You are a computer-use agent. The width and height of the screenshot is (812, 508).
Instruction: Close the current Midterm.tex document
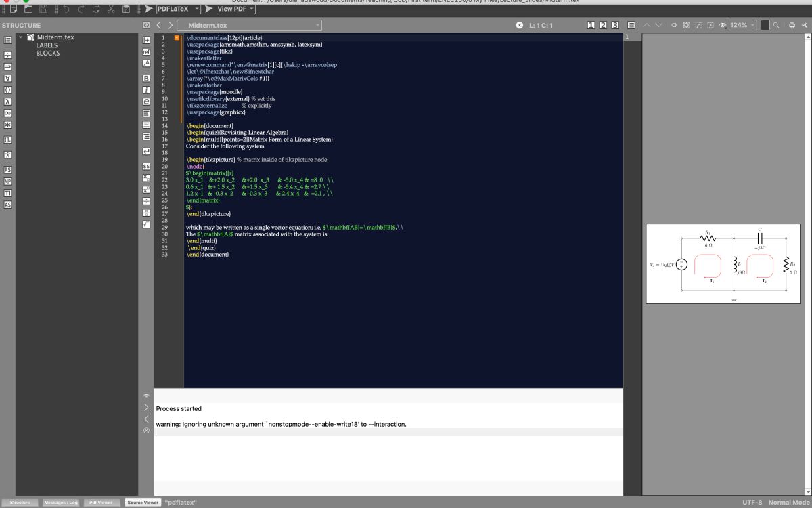pyautogui.click(x=520, y=25)
